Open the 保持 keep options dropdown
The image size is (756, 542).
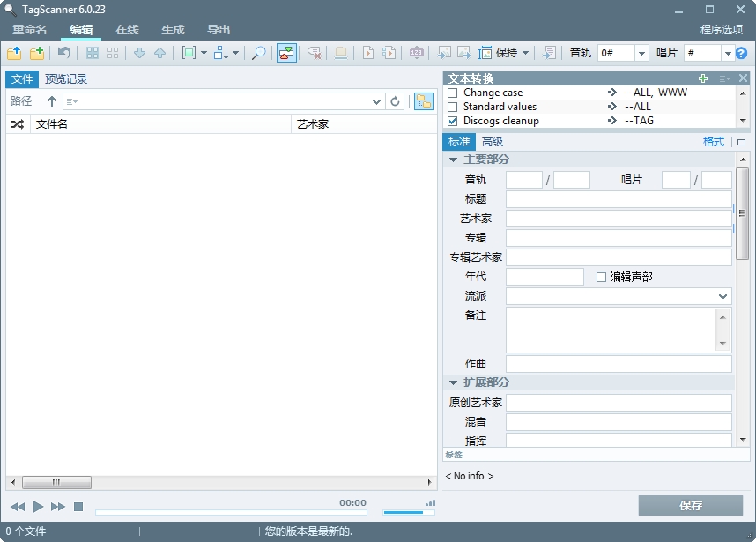526,53
